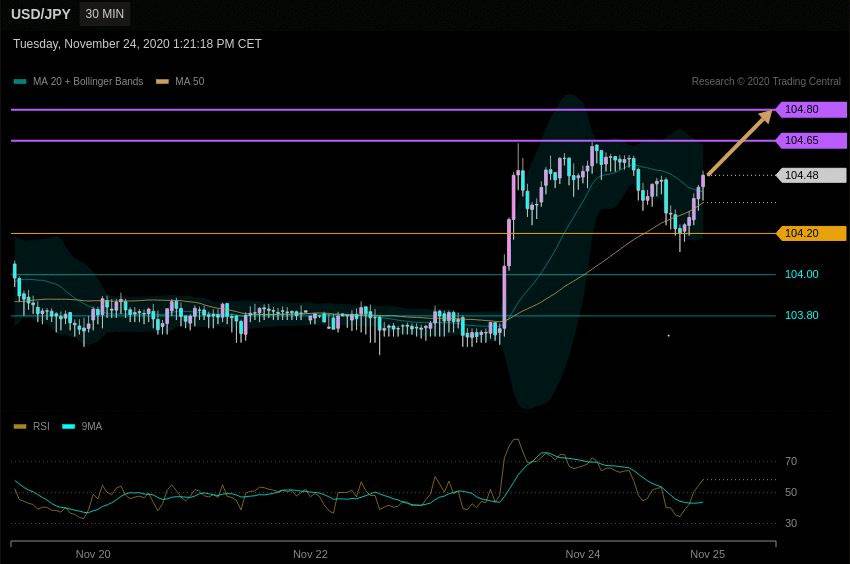
Task: Click the RSI 70 axis label
Action: pos(791,462)
